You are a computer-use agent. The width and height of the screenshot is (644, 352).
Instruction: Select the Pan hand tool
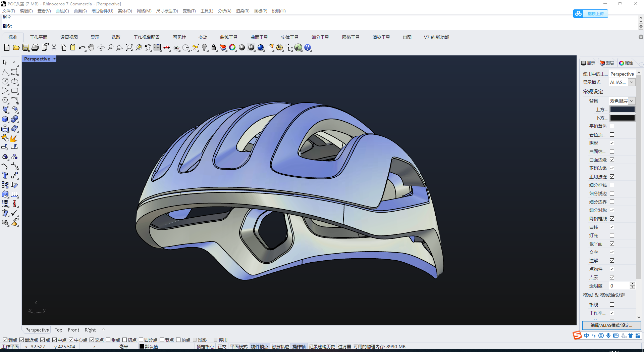coord(91,47)
